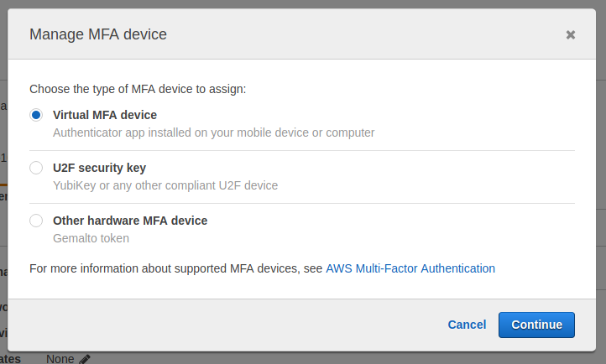Image resolution: width=606 pixels, height=364 pixels.
Task: Click the divider line above U2F security key
Action: pyautogui.click(x=302, y=151)
